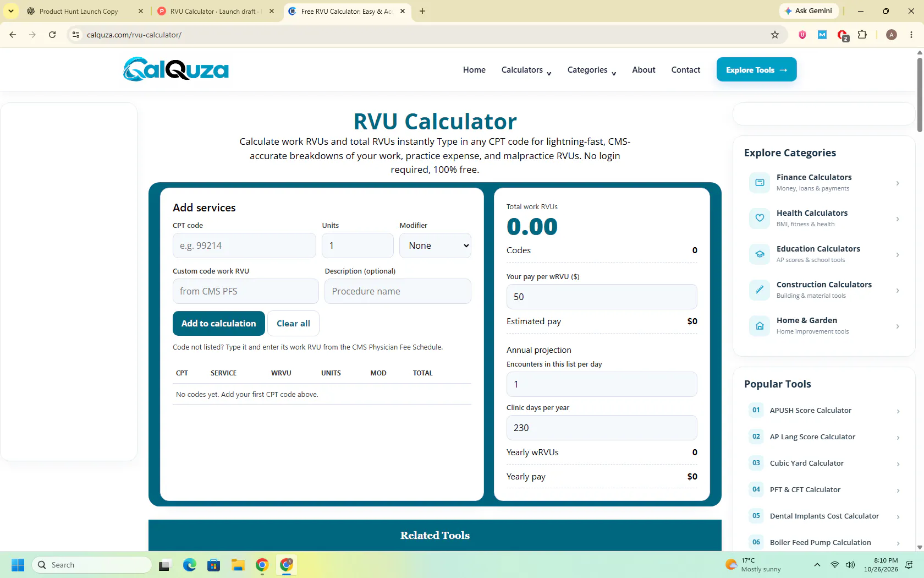924x578 pixels.
Task: Click Add to calculation button
Action: click(x=219, y=323)
